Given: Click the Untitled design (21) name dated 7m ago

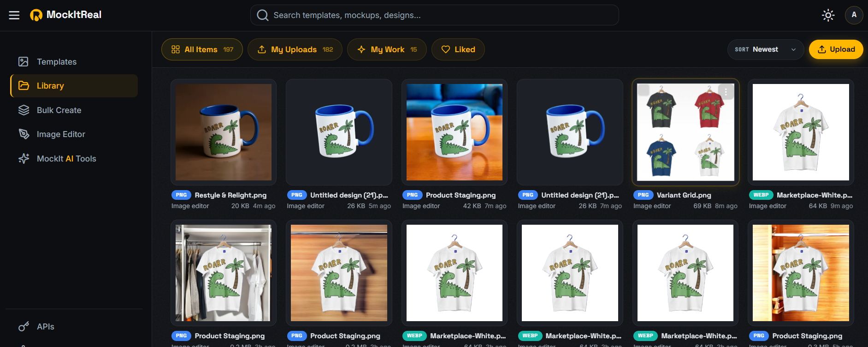Looking at the screenshot, I should pyautogui.click(x=580, y=195).
